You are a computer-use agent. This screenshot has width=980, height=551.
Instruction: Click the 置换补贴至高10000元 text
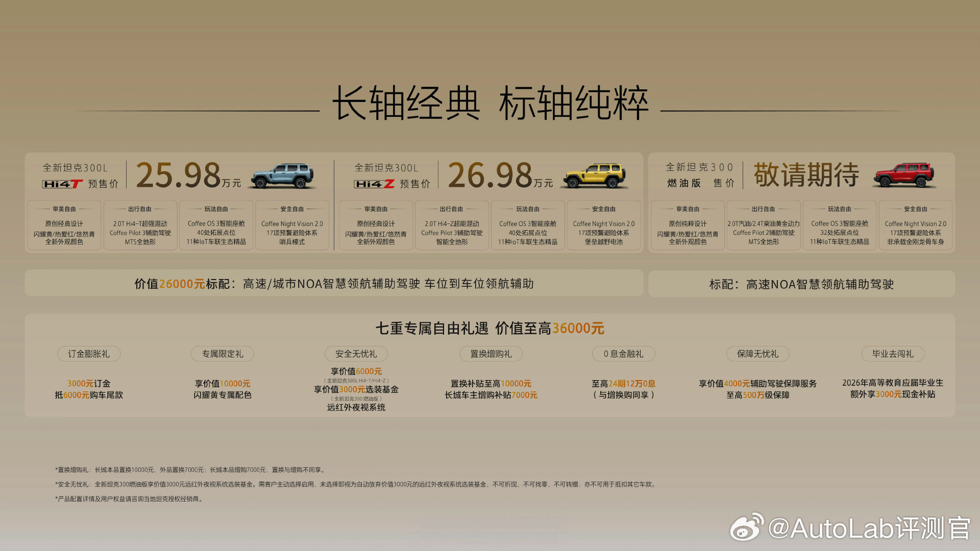491,384
